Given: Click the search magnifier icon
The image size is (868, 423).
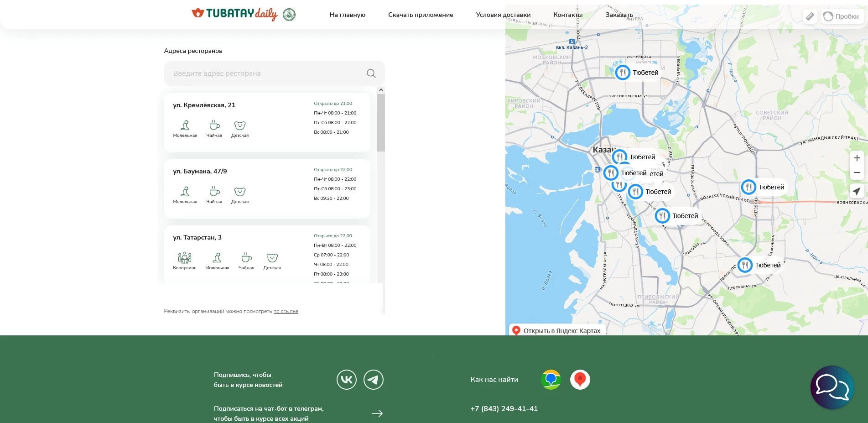Looking at the screenshot, I should tap(371, 73).
